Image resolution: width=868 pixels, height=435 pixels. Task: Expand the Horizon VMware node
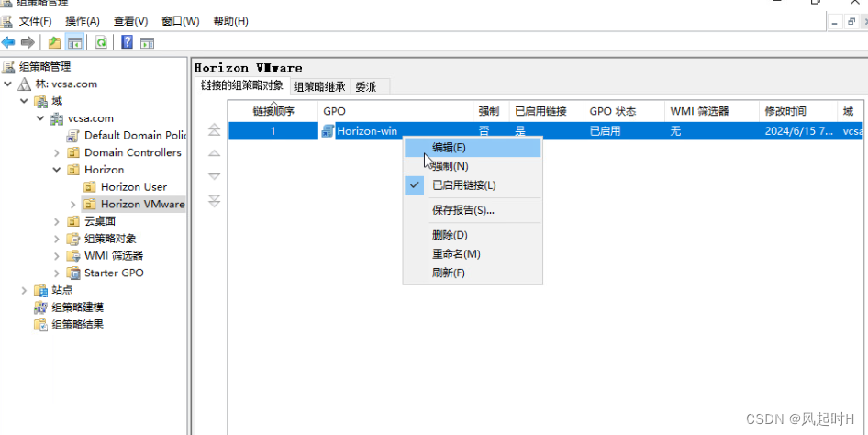(x=73, y=205)
